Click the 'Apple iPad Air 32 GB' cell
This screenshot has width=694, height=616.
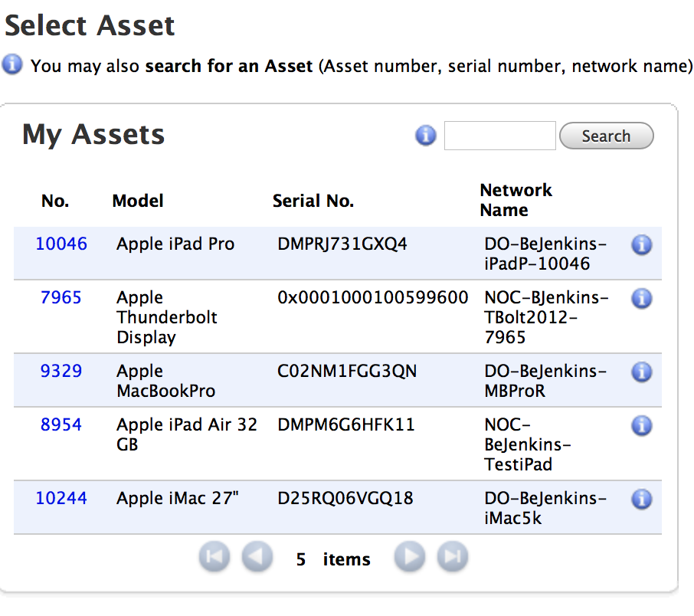(187, 434)
